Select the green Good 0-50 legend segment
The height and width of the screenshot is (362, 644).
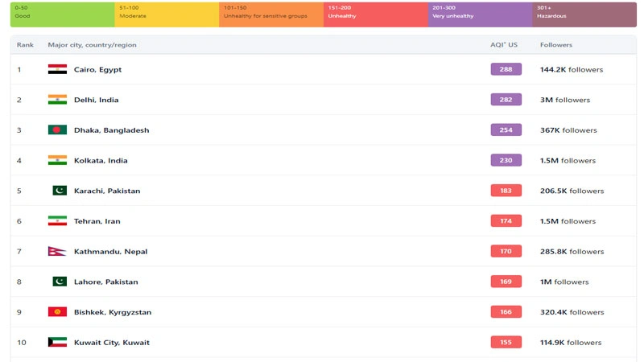62,14
